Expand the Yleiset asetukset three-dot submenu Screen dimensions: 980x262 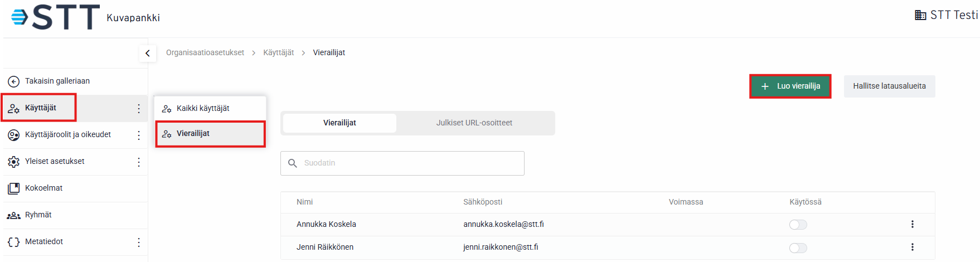[x=139, y=162]
